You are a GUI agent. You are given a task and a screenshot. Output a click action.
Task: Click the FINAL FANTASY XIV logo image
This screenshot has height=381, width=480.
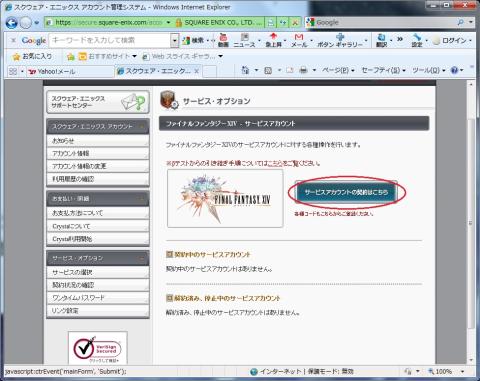point(225,199)
